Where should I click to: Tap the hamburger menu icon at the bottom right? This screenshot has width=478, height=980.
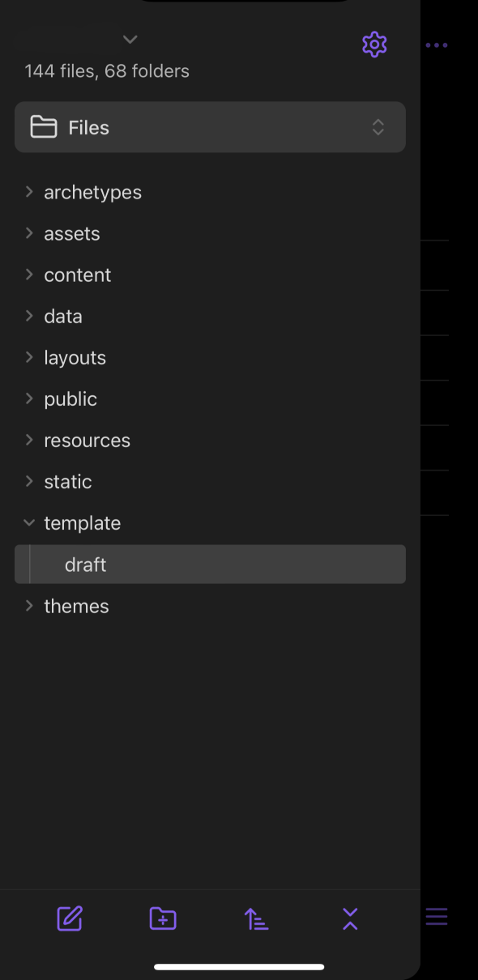(437, 917)
